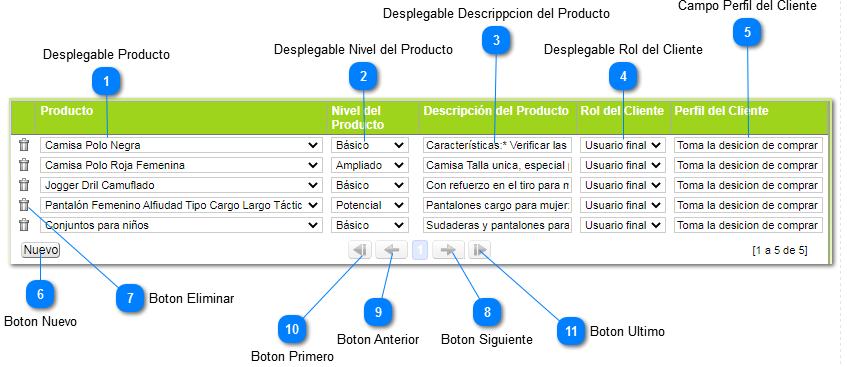This screenshot has width=847, height=367.
Task: Delete the Camisa Polo Roja Femenina row
Action: [x=24, y=165]
